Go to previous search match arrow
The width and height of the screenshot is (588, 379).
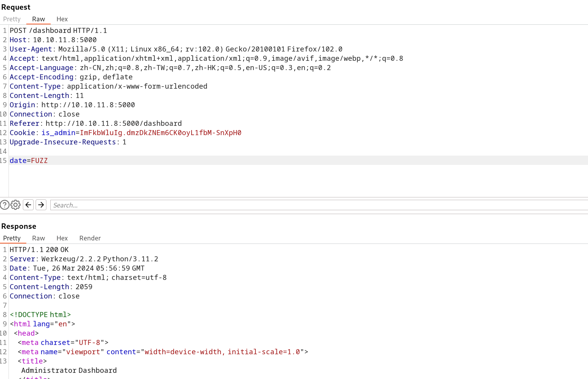coord(28,205)
